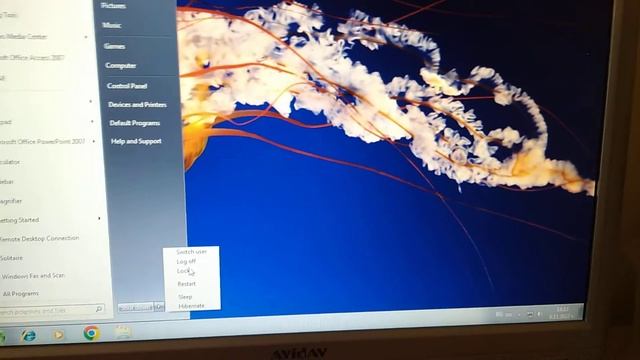The width and height of the screenshot is (640, 360).
Task: Open Microsoft Office Access 2007
Action: pyautogui.click(x=32, y=58)
